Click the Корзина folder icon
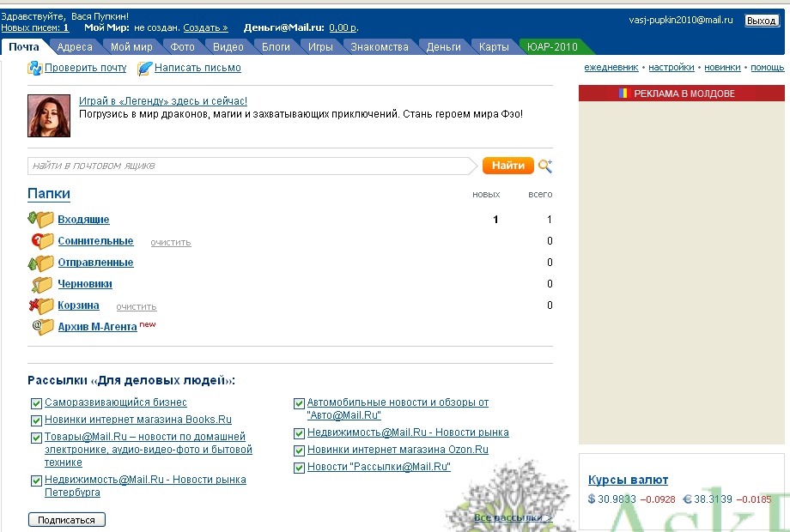The height and width of the screenshot is (532, 790). click(41, 305)
